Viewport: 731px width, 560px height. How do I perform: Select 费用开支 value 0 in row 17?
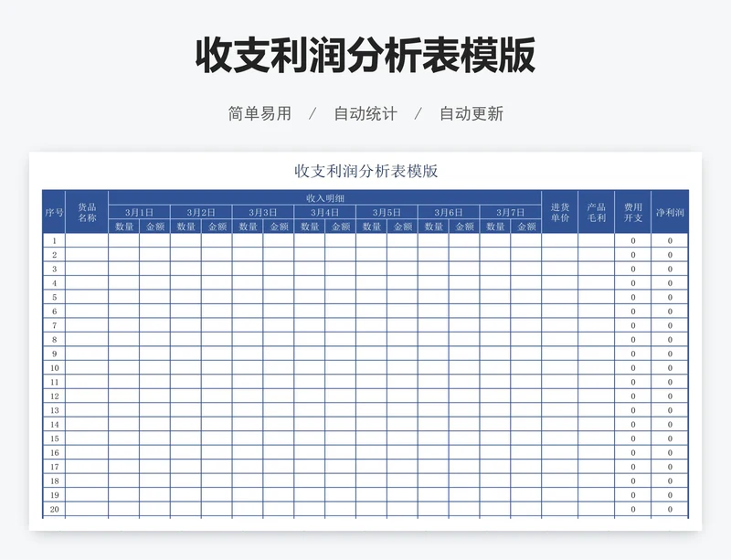(633, 467)
